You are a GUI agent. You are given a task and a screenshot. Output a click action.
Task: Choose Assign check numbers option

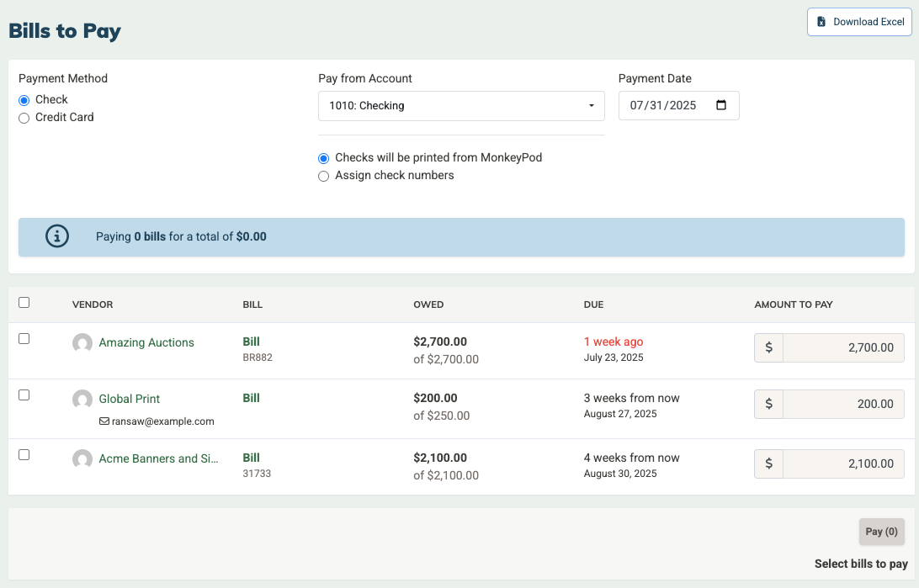click(x=323, y=176)
